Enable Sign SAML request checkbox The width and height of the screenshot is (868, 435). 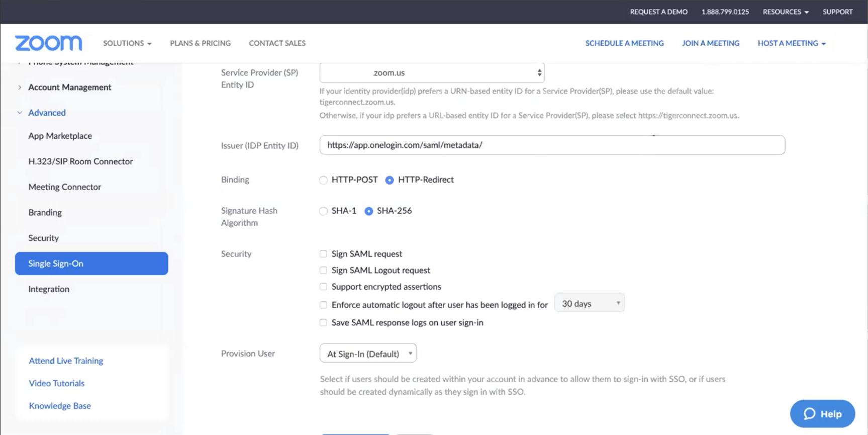click(x=323, y=254)
